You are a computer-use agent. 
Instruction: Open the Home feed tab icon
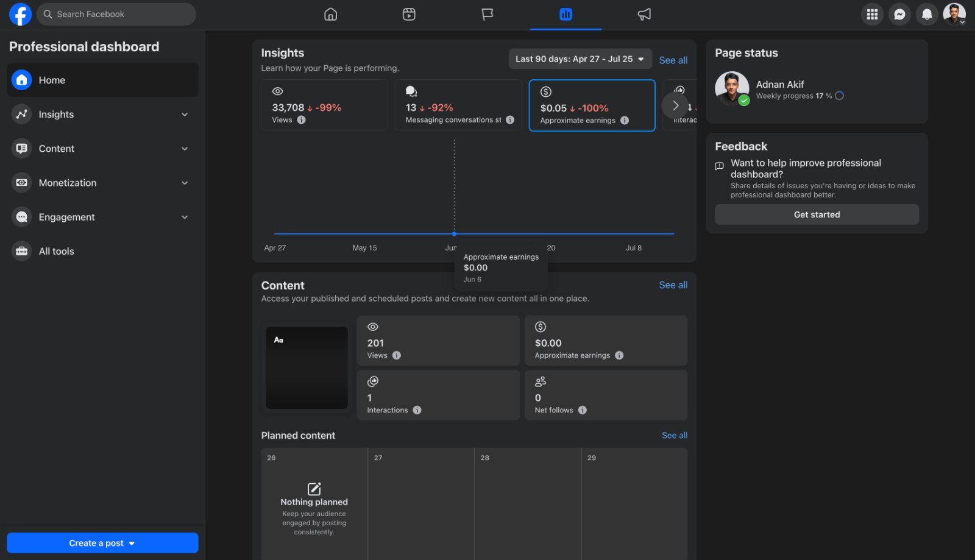[x=330, y=14]
